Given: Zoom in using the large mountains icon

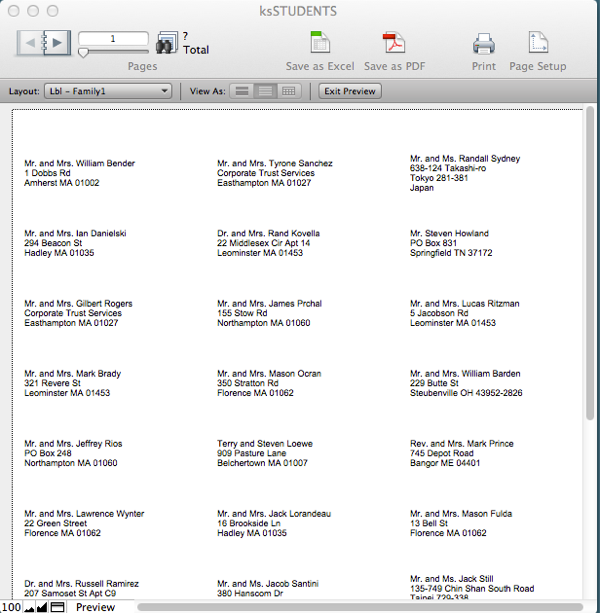Looking at the screenshot, I should pos(42,607).
